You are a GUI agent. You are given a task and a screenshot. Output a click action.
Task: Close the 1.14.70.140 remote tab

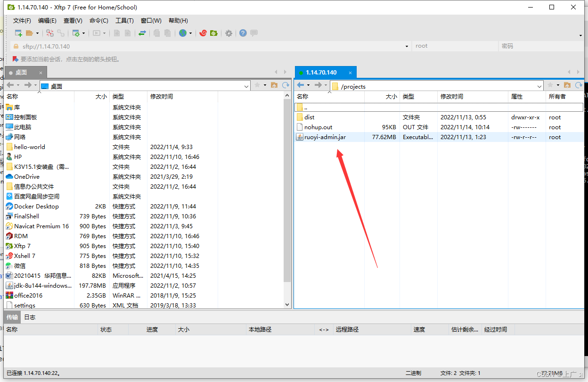(x=350, y=73)
